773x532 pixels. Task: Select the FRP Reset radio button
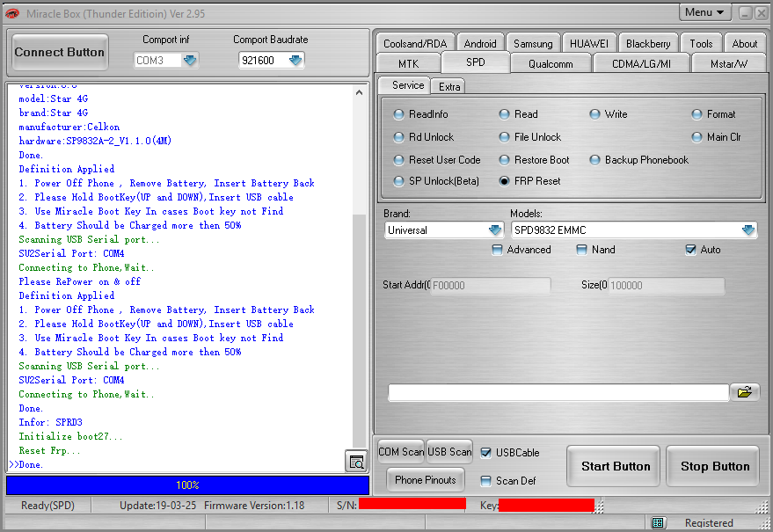click(504, 181)
